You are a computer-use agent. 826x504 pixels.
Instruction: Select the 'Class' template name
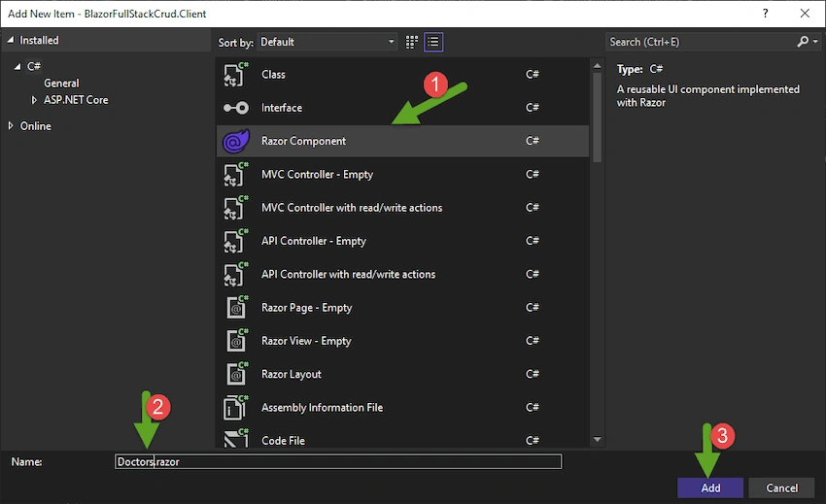(273, 74)
